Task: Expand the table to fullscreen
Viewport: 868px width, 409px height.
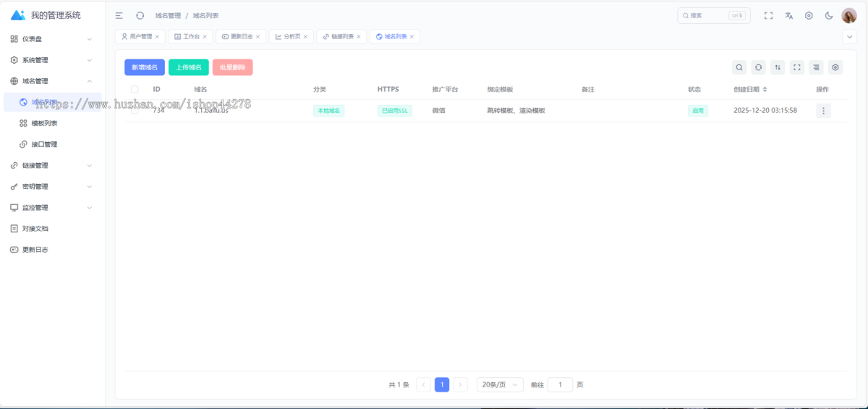Action: (x=797, y=67)
